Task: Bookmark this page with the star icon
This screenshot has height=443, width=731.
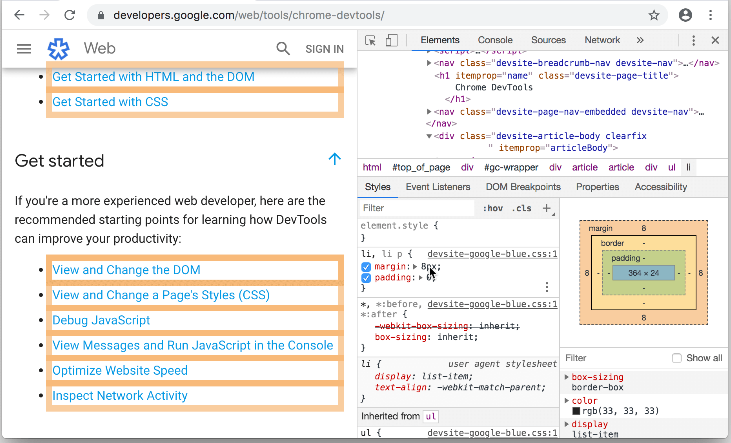Action: click(x=654, y=15)
